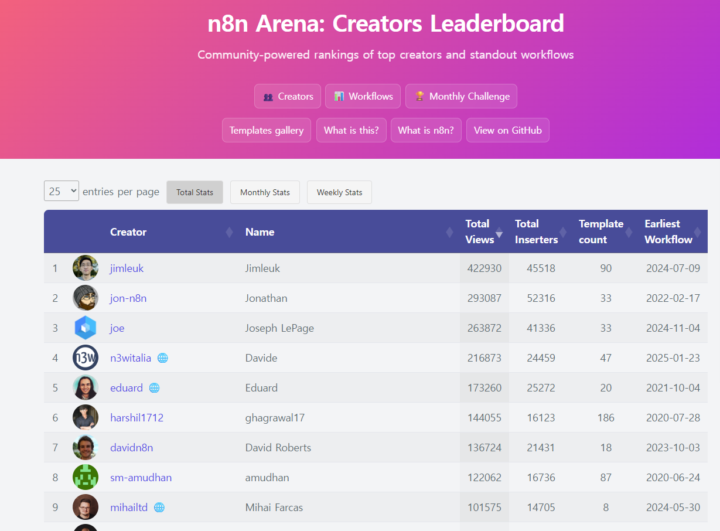Open the Monthly Challenge page

pos(461,96)
